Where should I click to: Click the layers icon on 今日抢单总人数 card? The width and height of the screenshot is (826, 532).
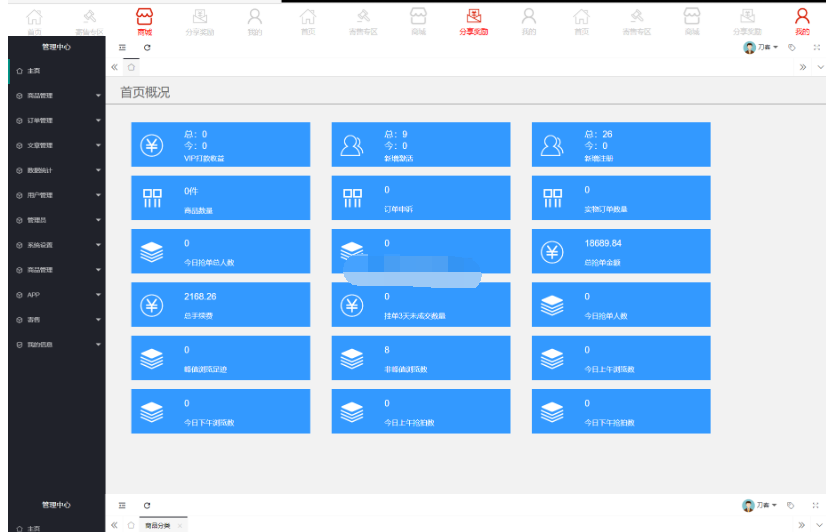tap(152, 252)
